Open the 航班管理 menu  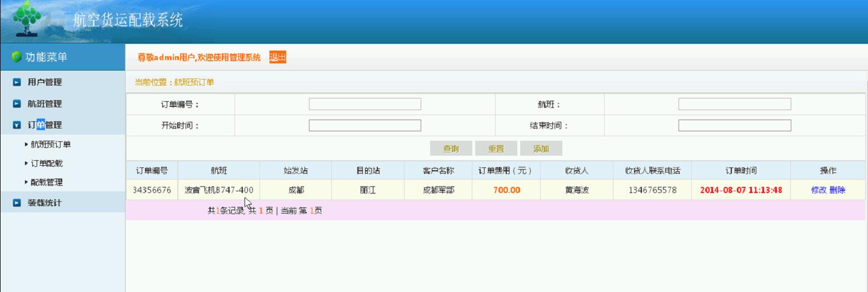pos(45,104)
